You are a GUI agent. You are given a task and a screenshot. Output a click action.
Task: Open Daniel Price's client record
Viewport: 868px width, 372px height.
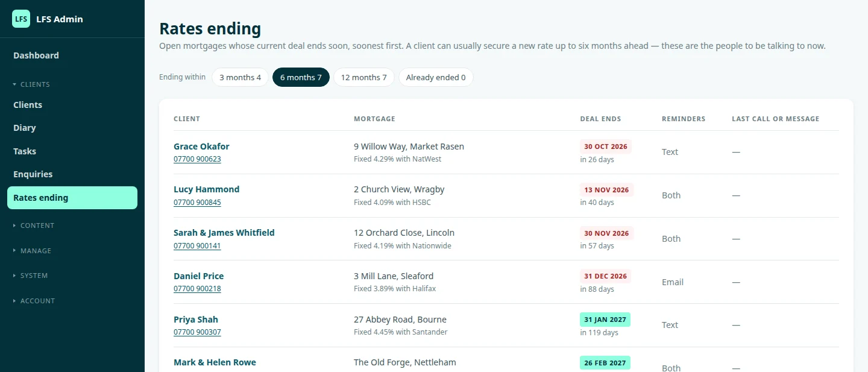[198, 276]
